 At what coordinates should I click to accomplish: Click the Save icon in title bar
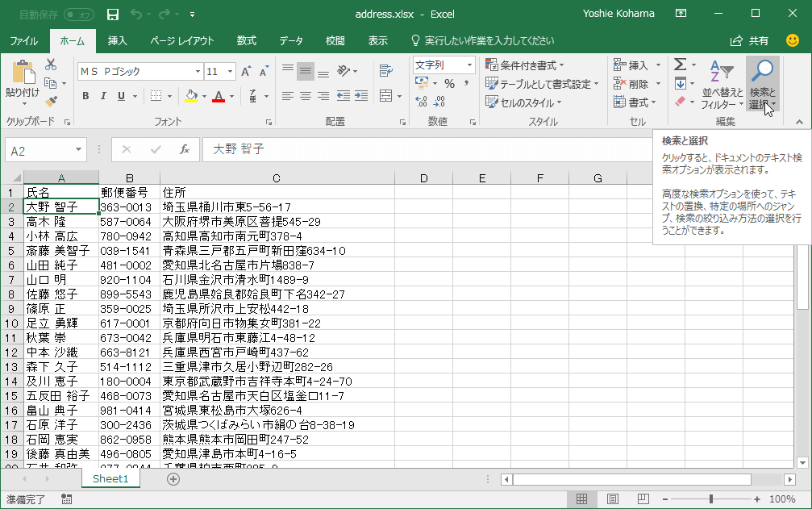click(x=112, y=15)
